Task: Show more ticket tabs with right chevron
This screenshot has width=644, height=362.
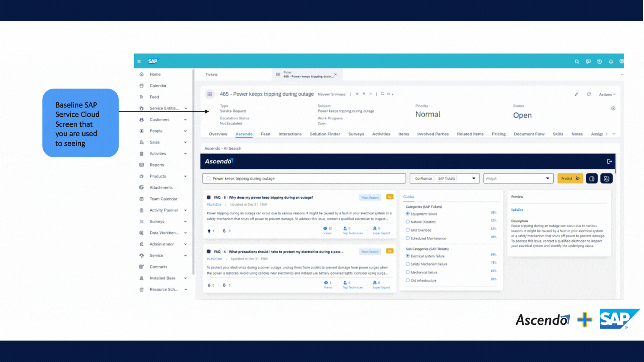Action: click(607, 134)
